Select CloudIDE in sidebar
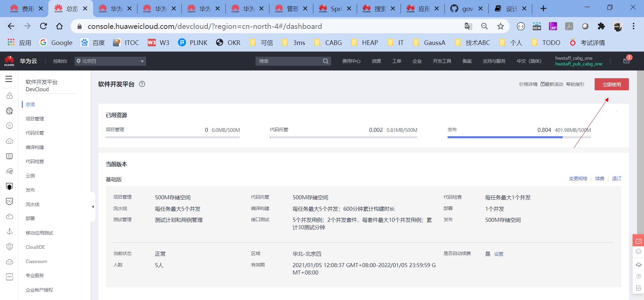644x300 pixels. tap(35, 247)
